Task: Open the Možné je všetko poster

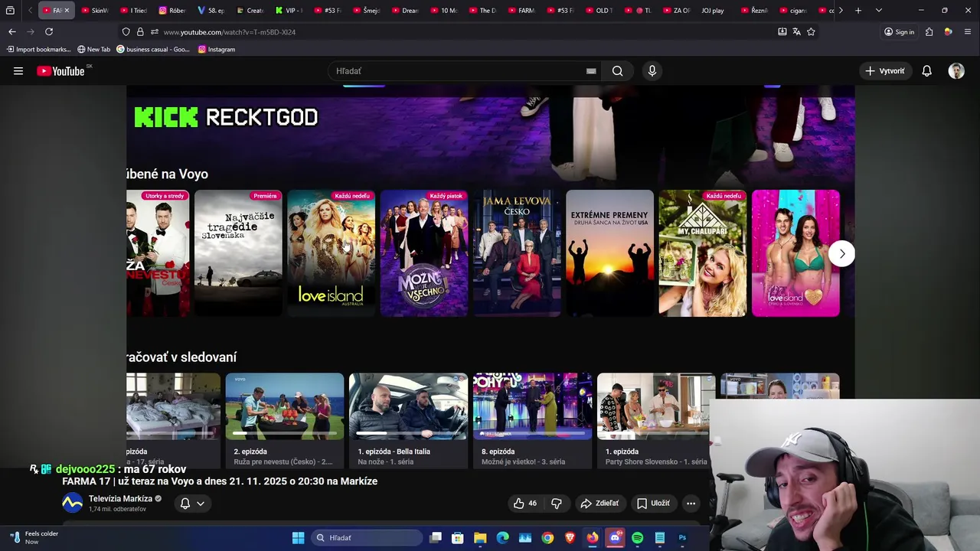Action: (x=424, y=253)
